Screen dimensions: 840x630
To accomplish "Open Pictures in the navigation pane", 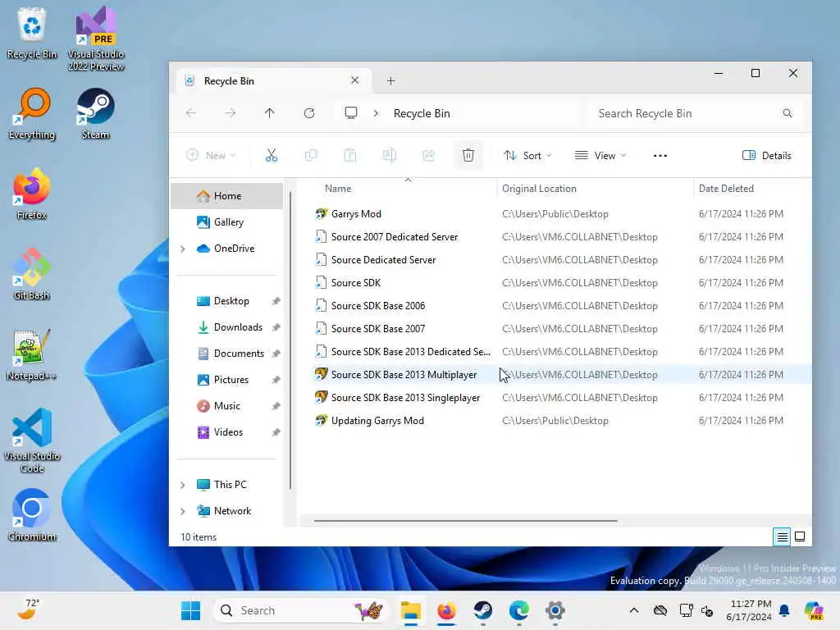I will (226, 380).
